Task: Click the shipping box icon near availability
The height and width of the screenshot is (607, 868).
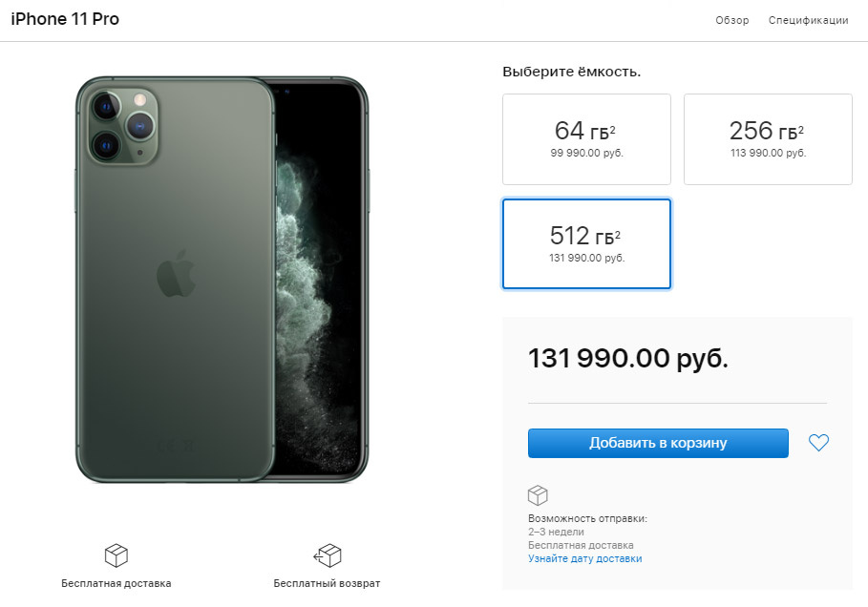Action: (x=538, y=495)
